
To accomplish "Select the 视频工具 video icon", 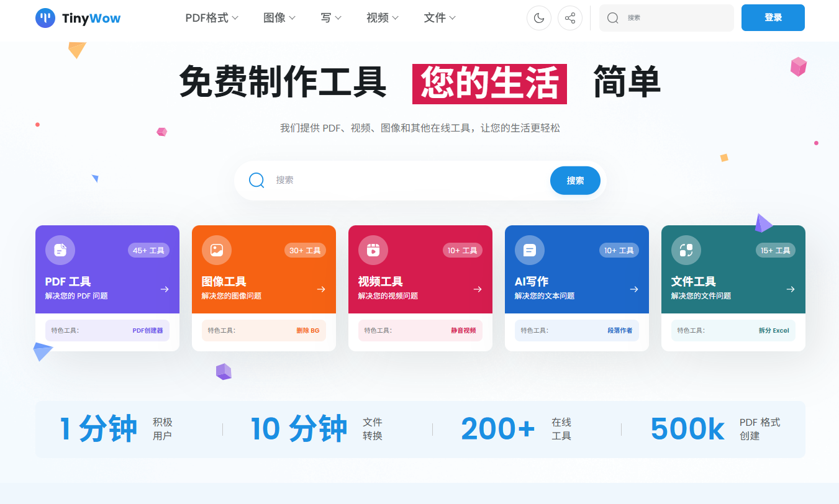I will (x=373, y=250).
